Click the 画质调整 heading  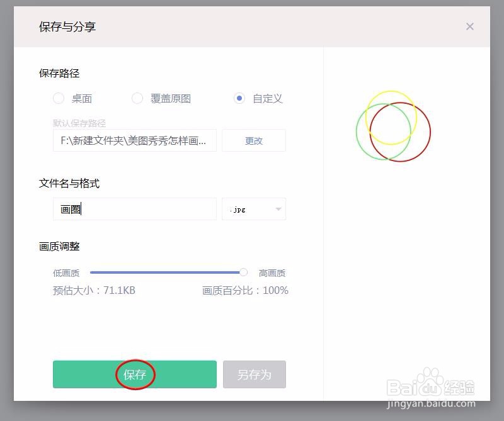[59, 246]
